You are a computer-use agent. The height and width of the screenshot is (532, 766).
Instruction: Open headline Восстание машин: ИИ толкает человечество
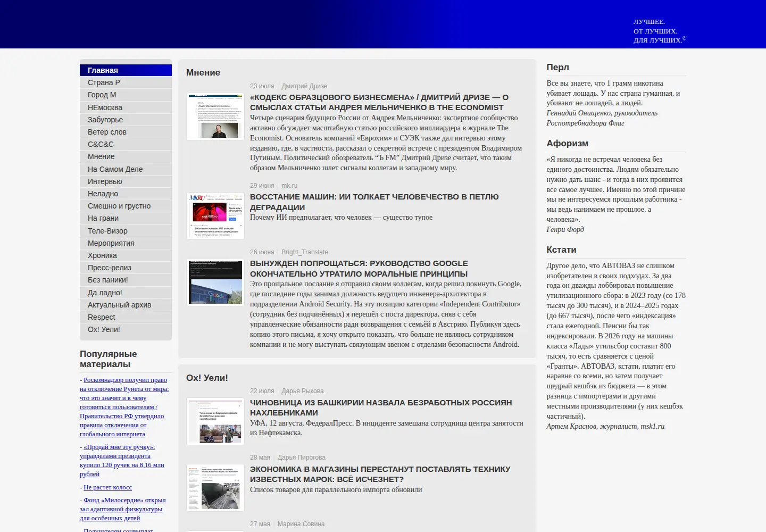(x=374, y=202)
